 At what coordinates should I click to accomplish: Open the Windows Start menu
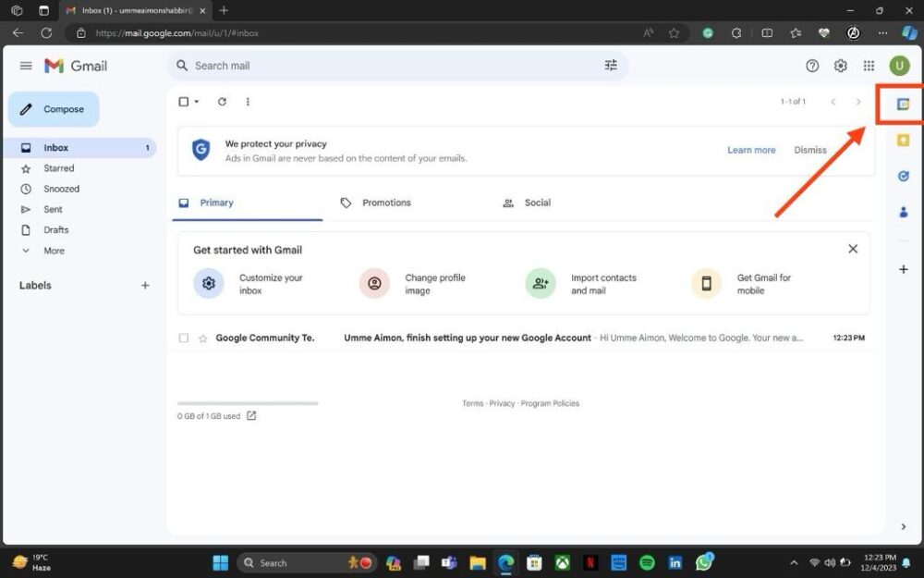pyautogui.click(x=221, y=562)
